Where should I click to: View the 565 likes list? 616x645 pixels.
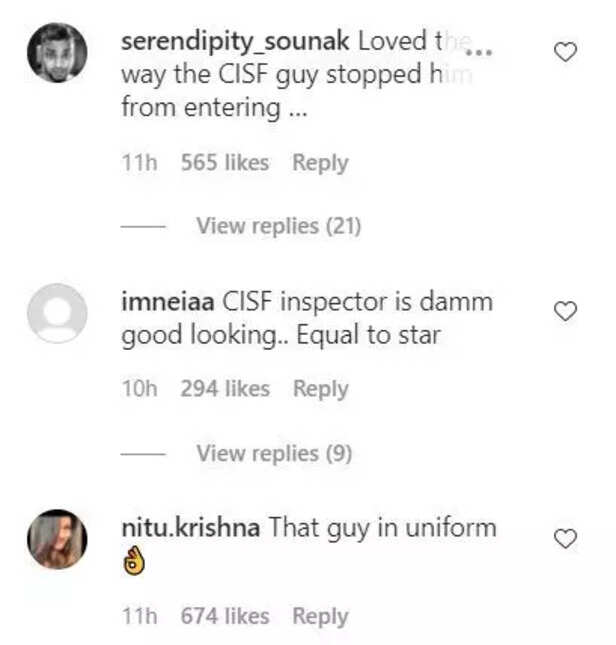224,162
